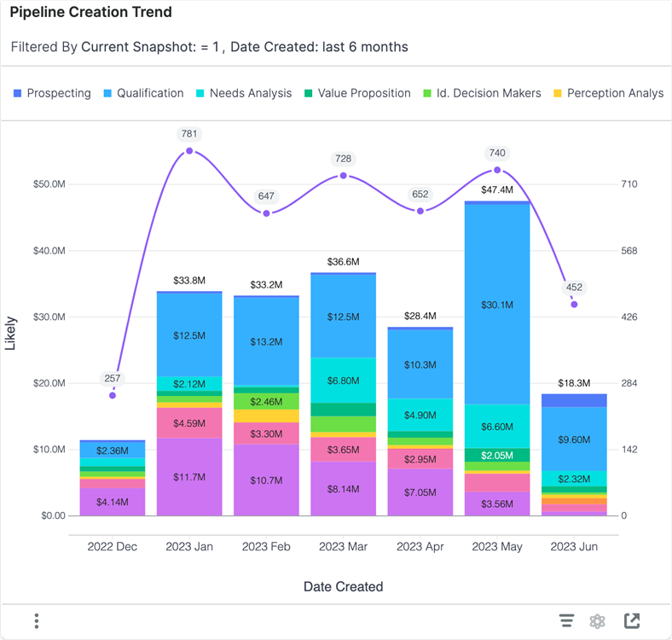Open the three-dot more options menu

pos(37,620)
